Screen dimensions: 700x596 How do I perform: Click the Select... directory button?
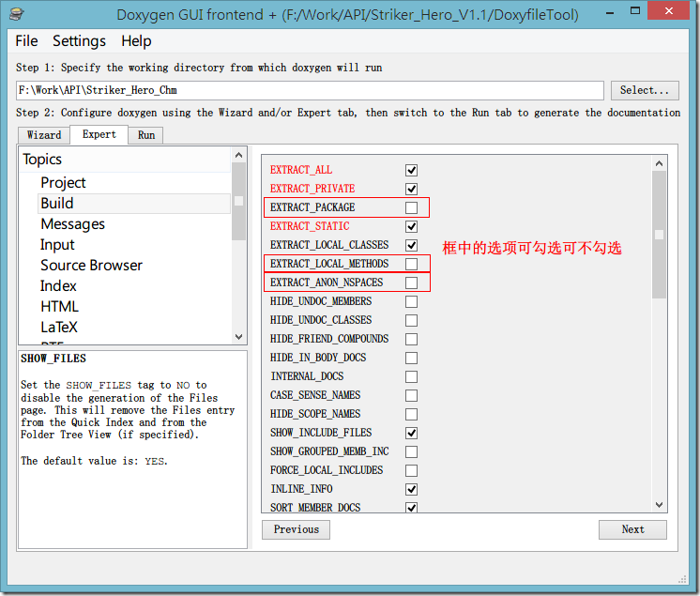(x=645, y=90)
